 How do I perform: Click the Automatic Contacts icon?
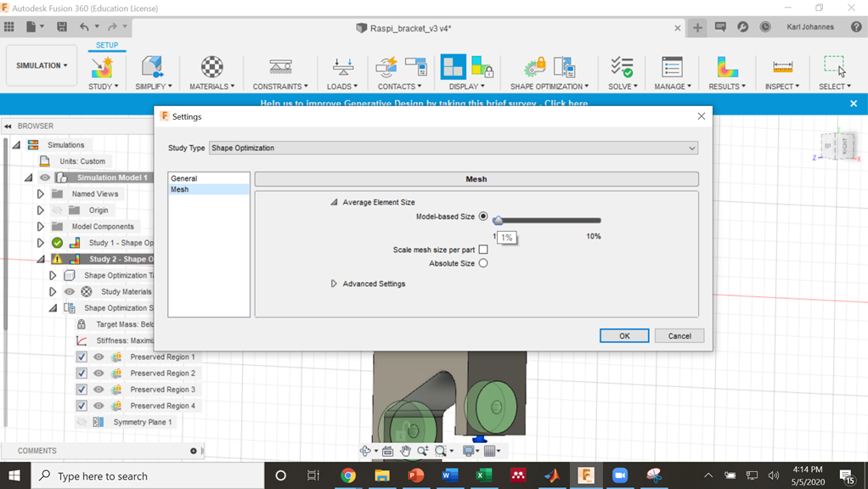(x=386, y=67)
